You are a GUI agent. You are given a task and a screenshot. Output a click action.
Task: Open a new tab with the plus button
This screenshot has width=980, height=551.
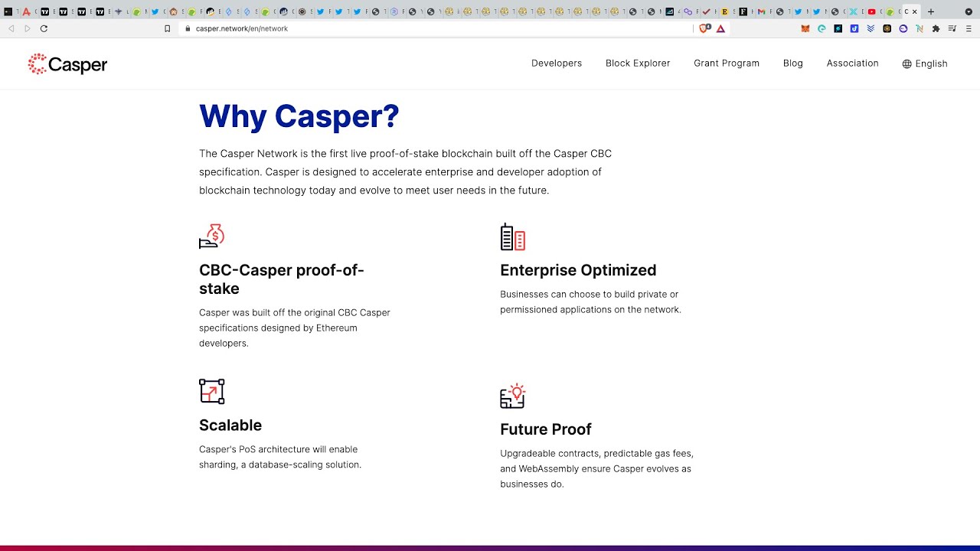point(931,11)
